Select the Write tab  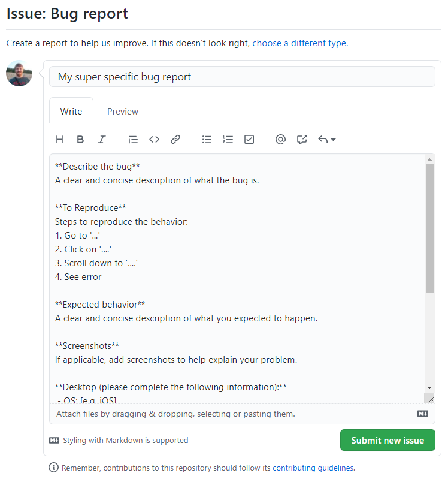tap(71, 111)
